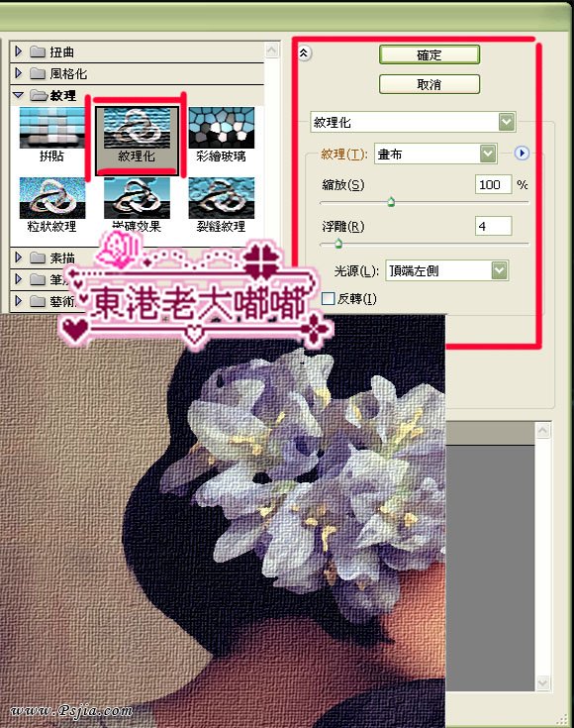Click the 確定 confirm button
Viewport: 574px width, 728px height.
tap(429, 55)
